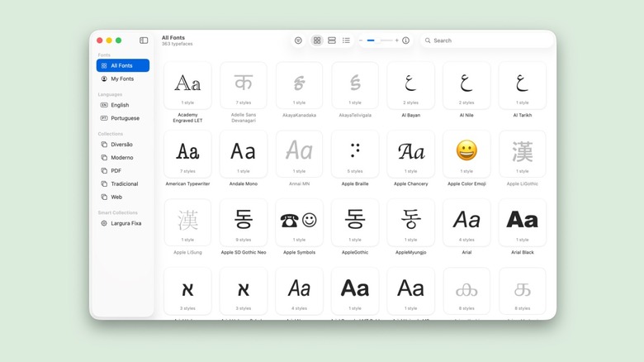
Task: Click the Apple Symbols name label
Action: click(x=299, y=252)
